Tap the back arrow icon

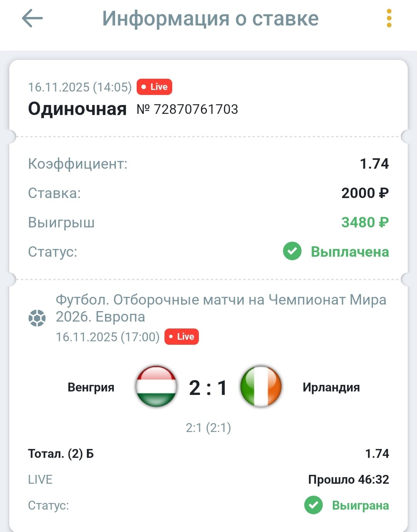(x=32, y=19)
